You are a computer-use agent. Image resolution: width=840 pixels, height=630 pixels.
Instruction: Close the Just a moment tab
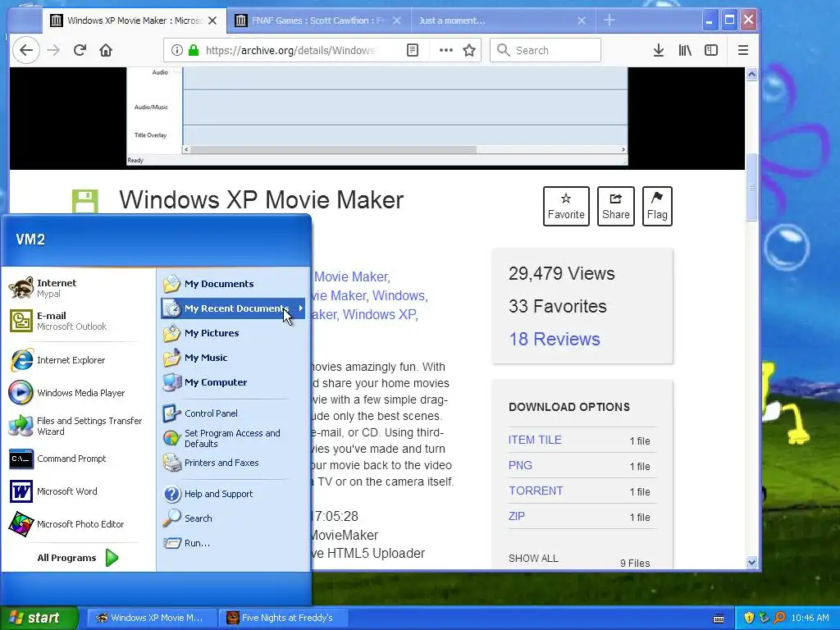pyautogui.click(x=582, y=21)
